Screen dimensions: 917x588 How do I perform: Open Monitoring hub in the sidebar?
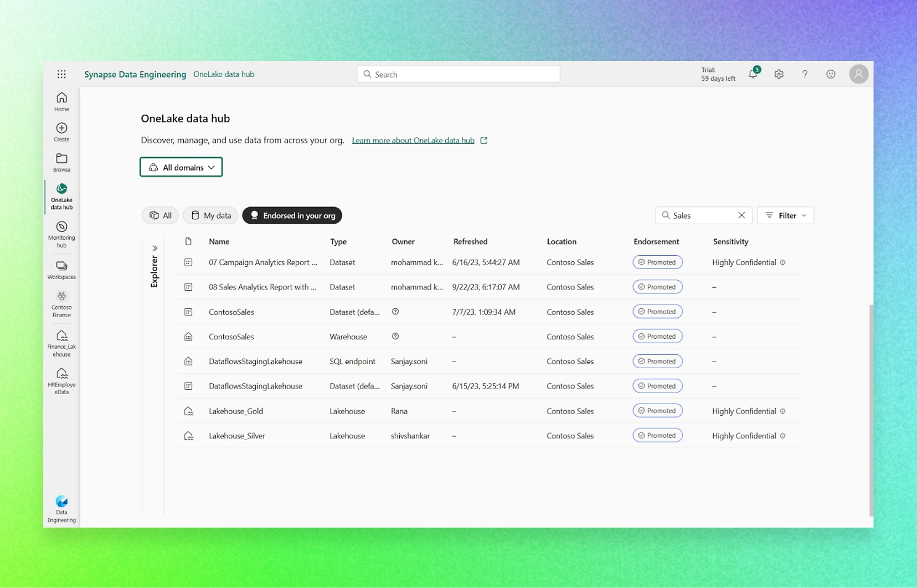(61, 234)
